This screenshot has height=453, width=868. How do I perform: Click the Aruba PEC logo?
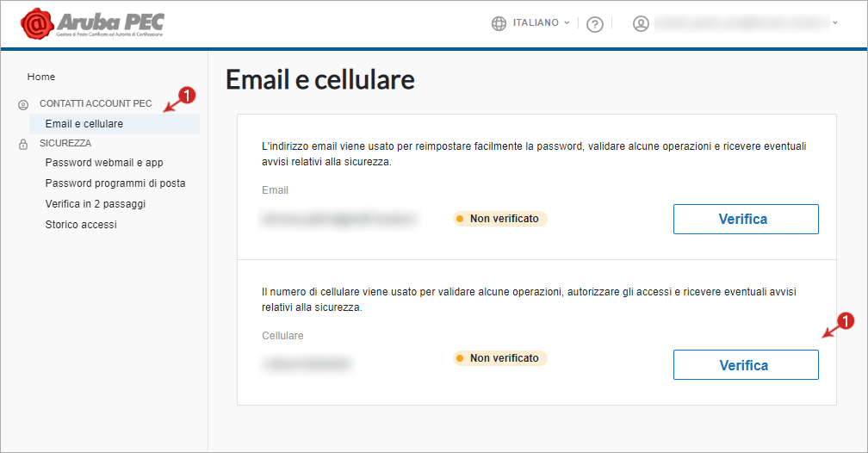pos(92,24)
